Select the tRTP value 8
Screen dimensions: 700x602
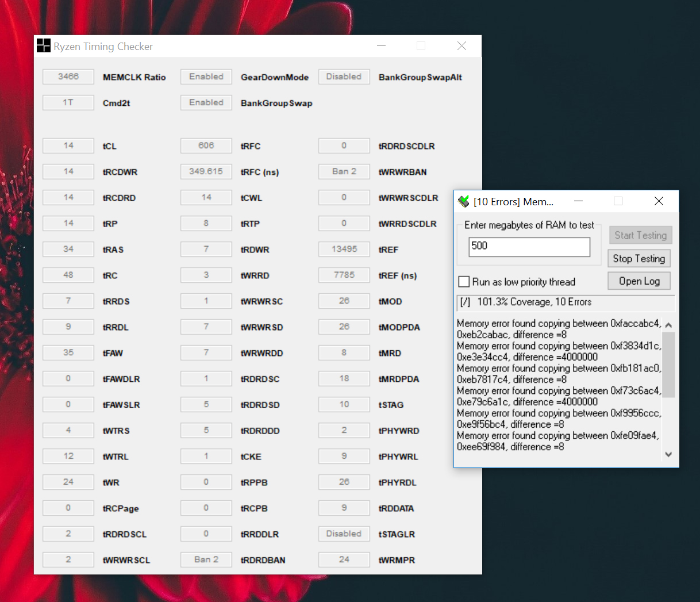pyautogui.click(x=206, y=223)
